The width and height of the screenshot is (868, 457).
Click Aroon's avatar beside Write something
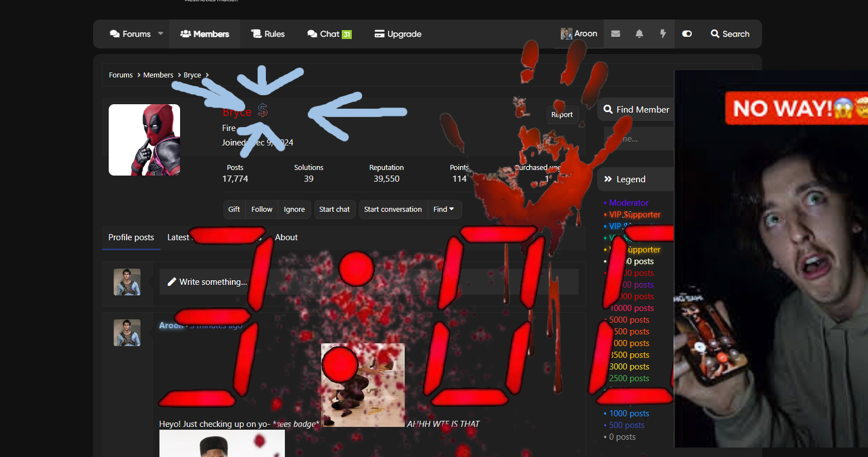coord(127,282)
